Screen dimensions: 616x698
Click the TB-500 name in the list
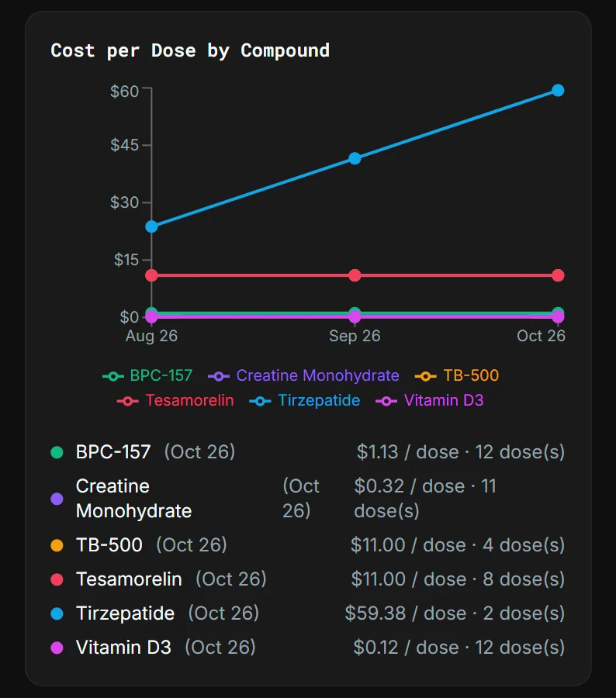click(109, 545)
